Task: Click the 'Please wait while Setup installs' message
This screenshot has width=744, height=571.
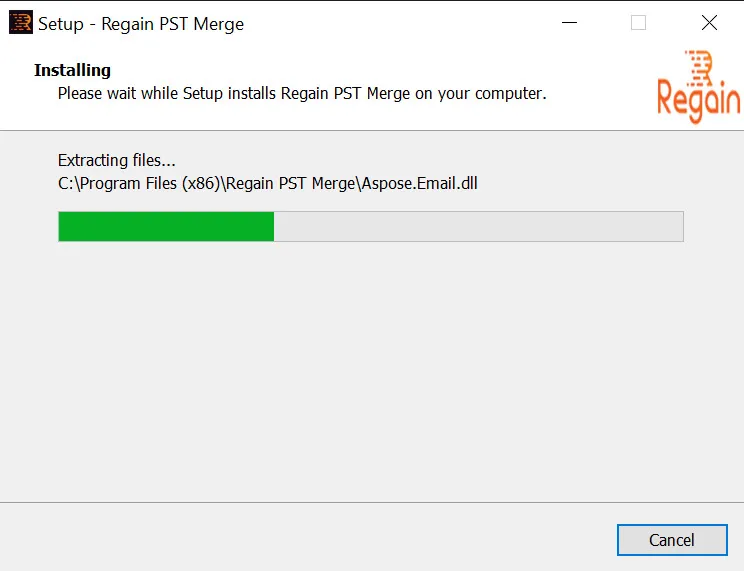Action: coord(302,94)
